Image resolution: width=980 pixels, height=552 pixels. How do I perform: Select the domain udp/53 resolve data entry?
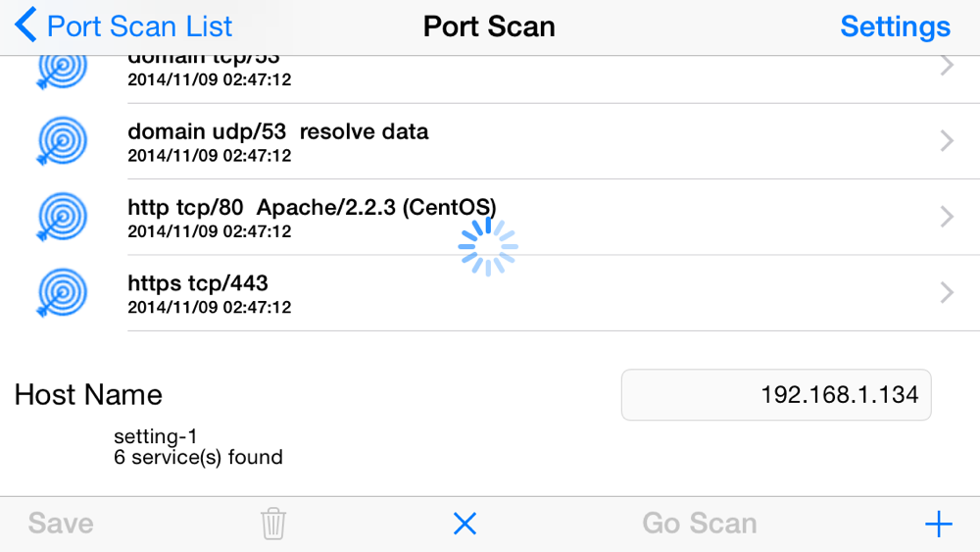pyautogui.click(x=277, y=132)
